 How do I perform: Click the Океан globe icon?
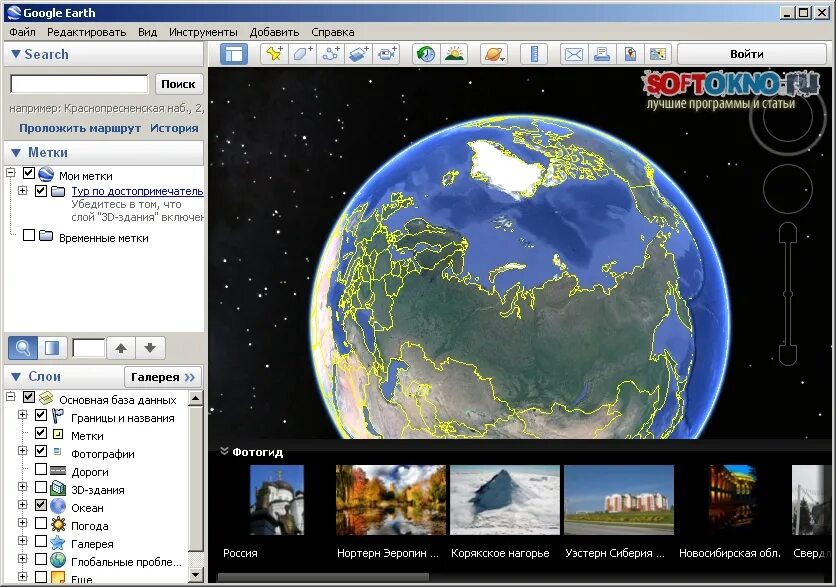pyautogui.click(x=58, y=506)
